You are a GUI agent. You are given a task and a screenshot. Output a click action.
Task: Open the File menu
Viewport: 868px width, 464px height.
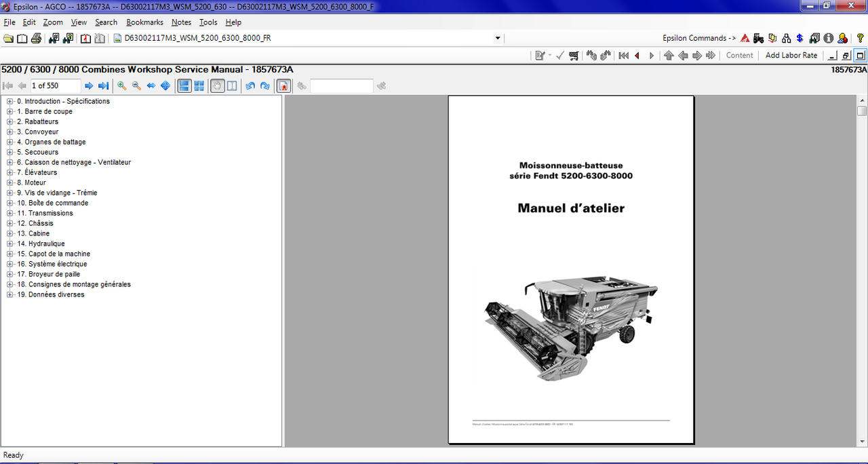pyautogui.click(x=9, y=22)
